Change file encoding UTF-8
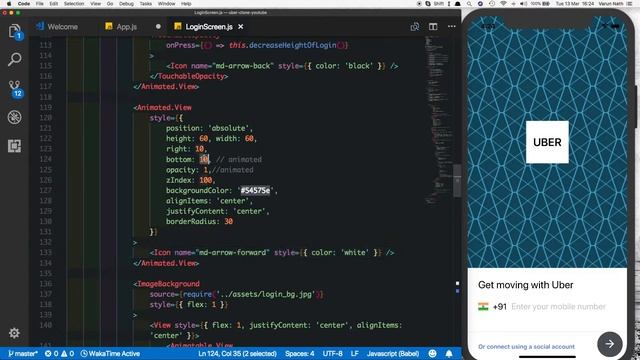Image resolution: width=640 pixels, height=360 pixels. [332, 353]
